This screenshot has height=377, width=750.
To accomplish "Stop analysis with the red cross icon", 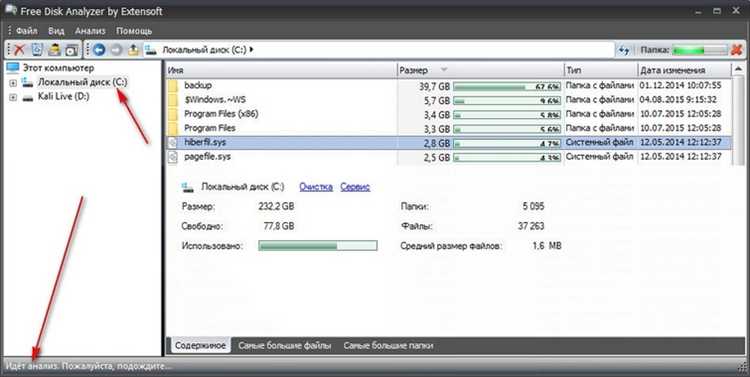I will [737, 50].
